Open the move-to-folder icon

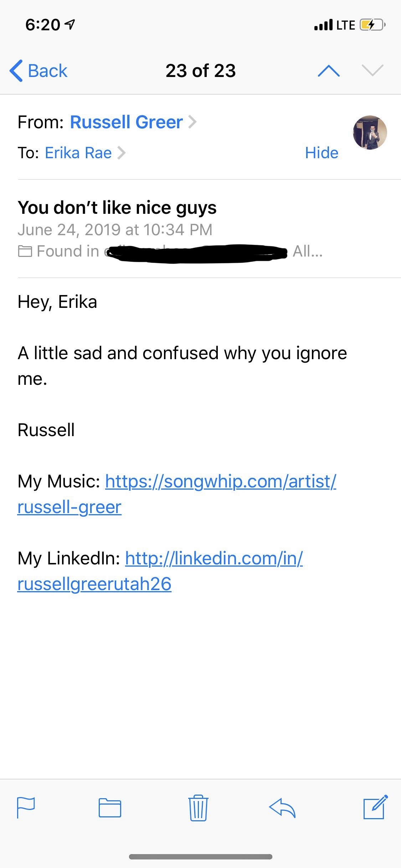(x=110, y=808)
